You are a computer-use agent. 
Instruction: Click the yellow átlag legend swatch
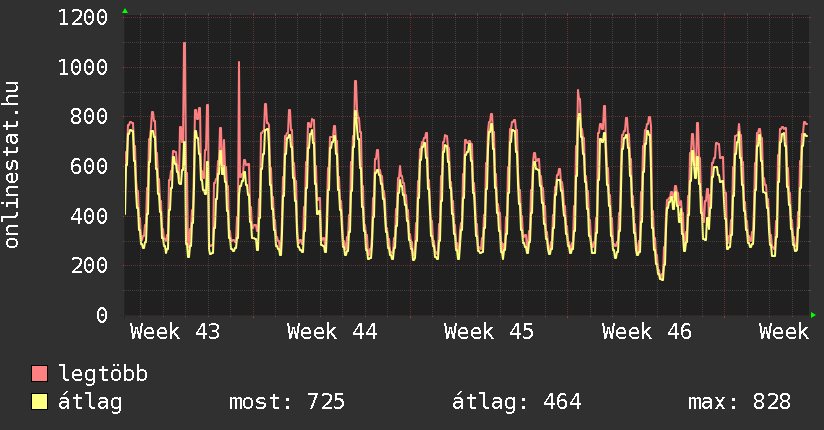pyautogui.click(x=40, y=402)
